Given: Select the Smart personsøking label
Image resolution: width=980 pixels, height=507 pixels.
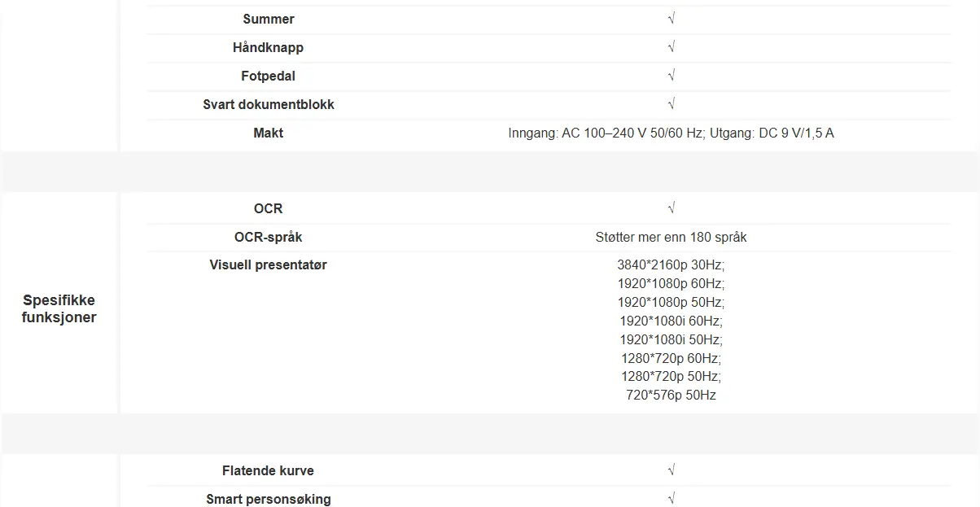Looking at the screenshot, I should coord(268,499).
